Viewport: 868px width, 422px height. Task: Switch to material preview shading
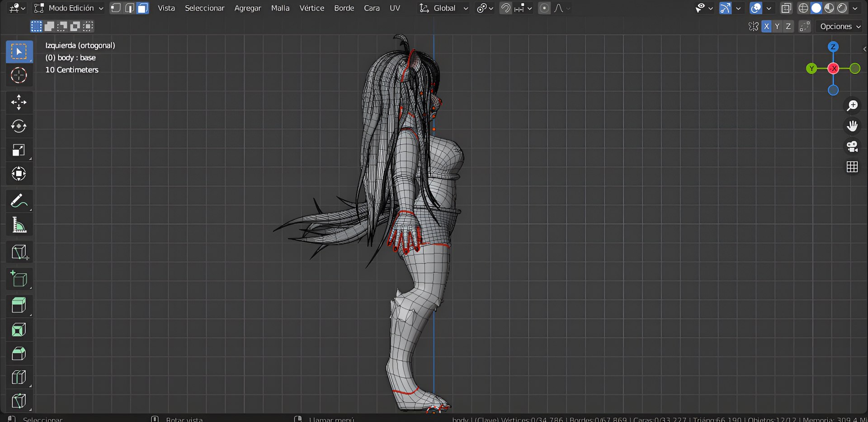tap(829, 8)
